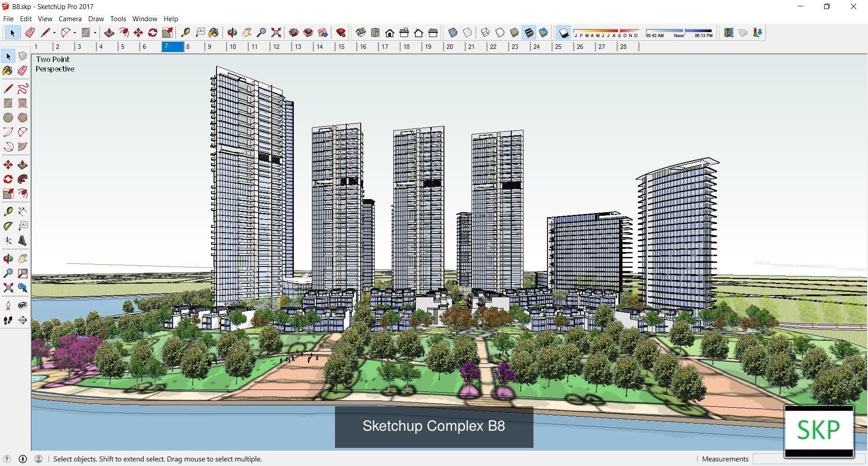
Task: Activate the Look Around eye tool
Action: 23,306
